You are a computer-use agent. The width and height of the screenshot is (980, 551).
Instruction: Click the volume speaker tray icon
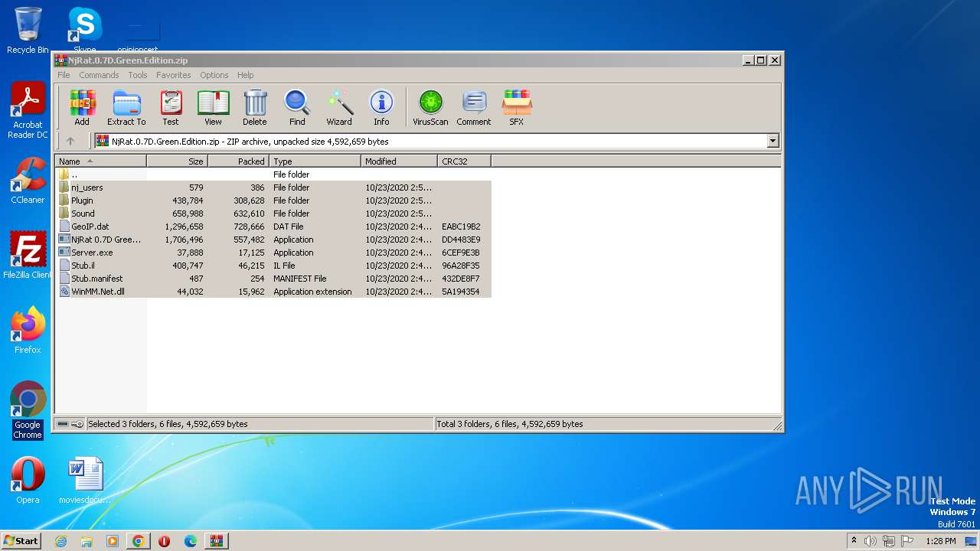871,541
